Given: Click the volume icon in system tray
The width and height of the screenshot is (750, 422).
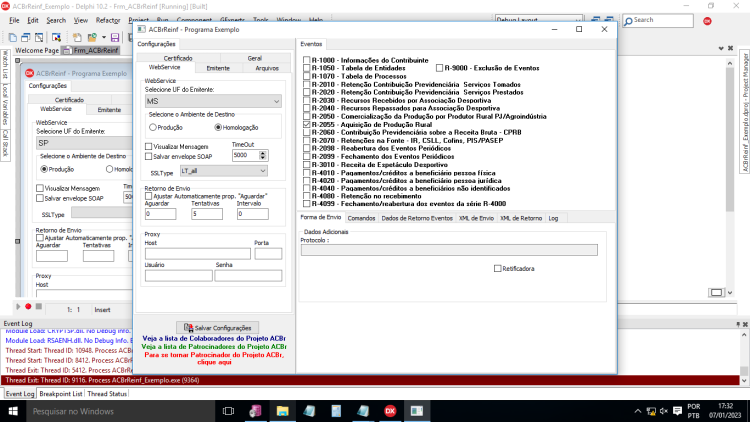Looking at the screenshot, I should point(664,411).
